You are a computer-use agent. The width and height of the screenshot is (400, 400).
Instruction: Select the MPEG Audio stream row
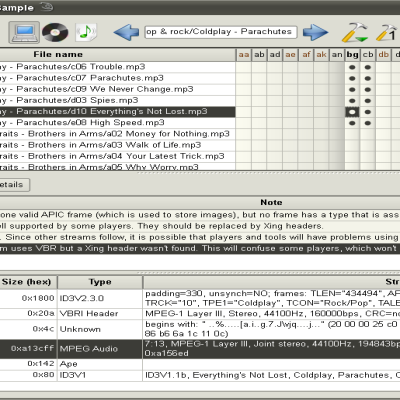200,349
